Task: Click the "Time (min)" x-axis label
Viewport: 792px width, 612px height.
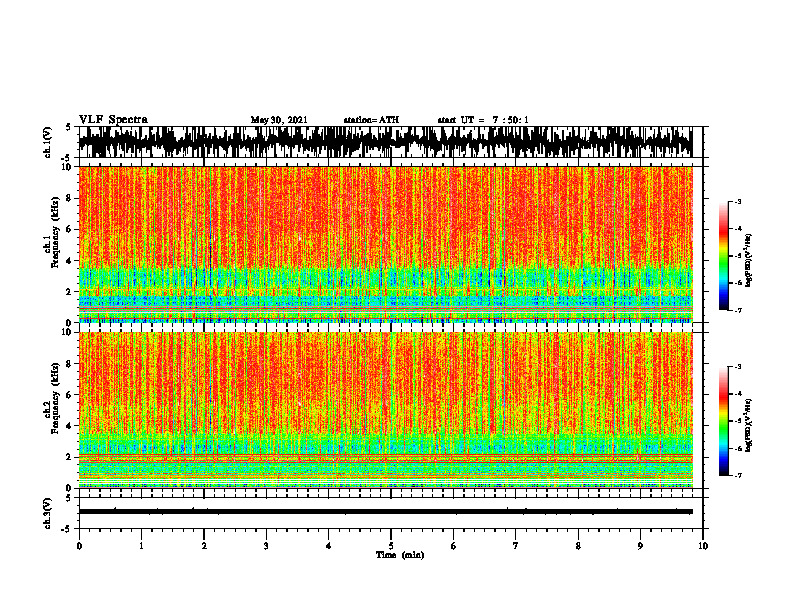Action: point(400,555)
